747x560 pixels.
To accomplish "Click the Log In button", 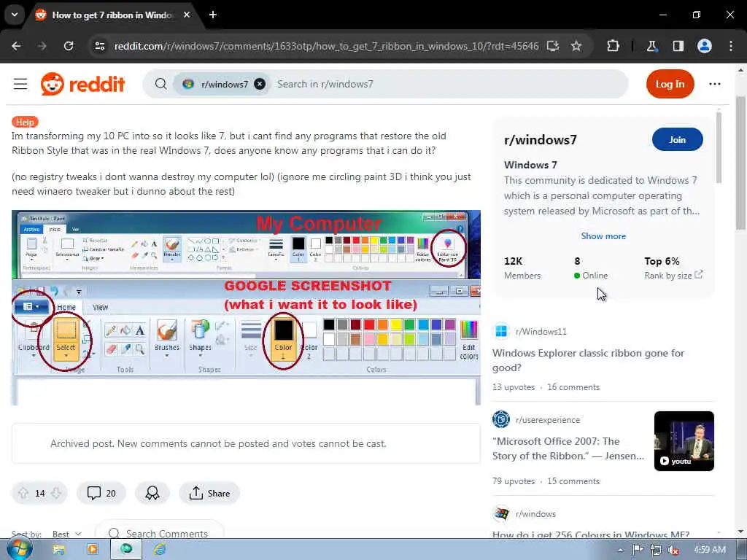I will click(670, 85).
